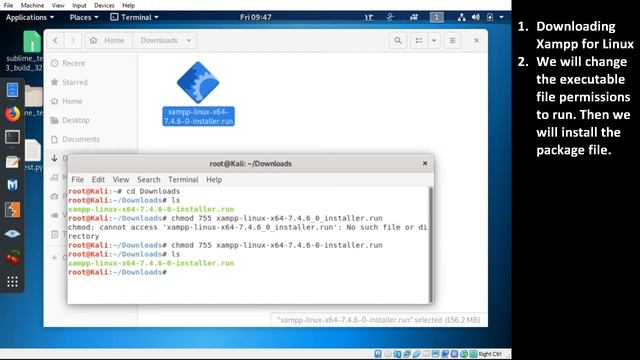This screenshot has width=640, height=360.
Task: Open the terminal Edit menu
Action: coord(98,180)
